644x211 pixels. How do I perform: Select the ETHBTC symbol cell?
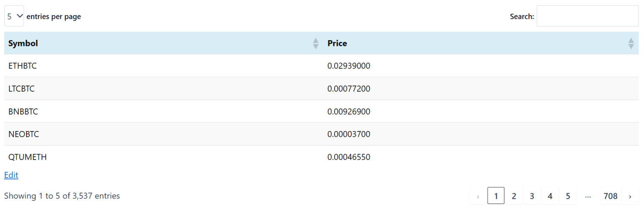click(164, 66)
